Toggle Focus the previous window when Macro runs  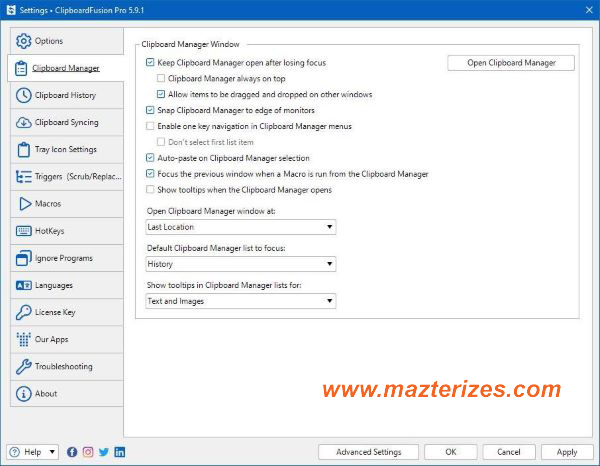150,174
